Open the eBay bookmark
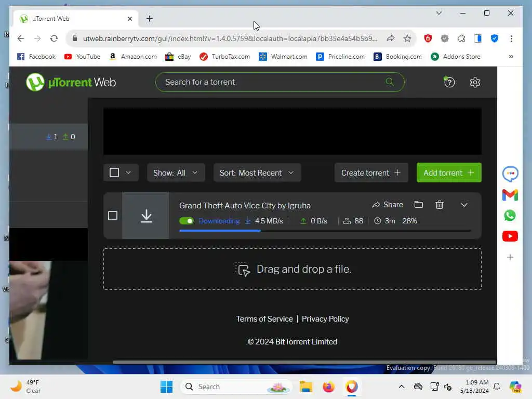This screenshot has width=532, height=399. click(x=178, y=57)
